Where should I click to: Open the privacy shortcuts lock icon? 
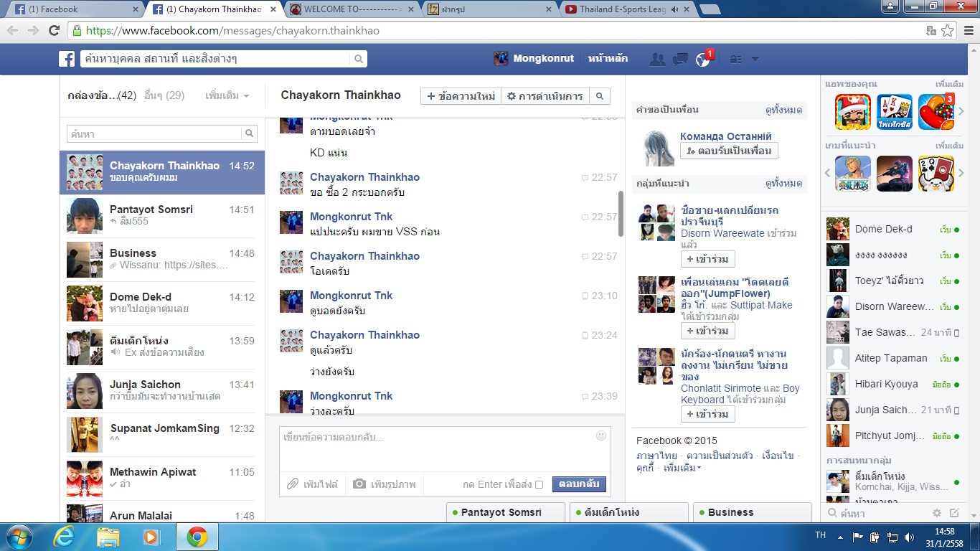735,59
